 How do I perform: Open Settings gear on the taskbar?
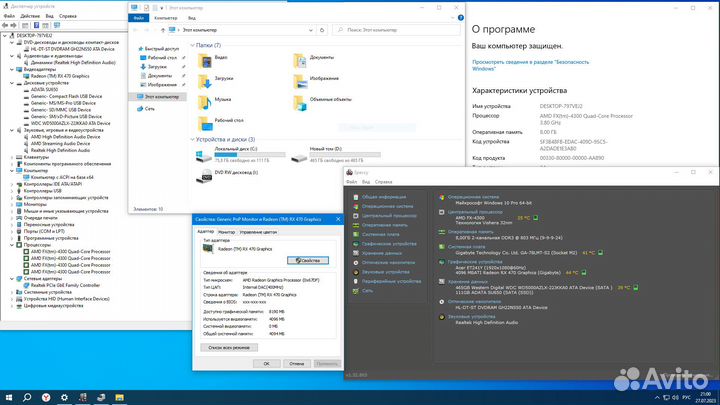click(64, 397)
